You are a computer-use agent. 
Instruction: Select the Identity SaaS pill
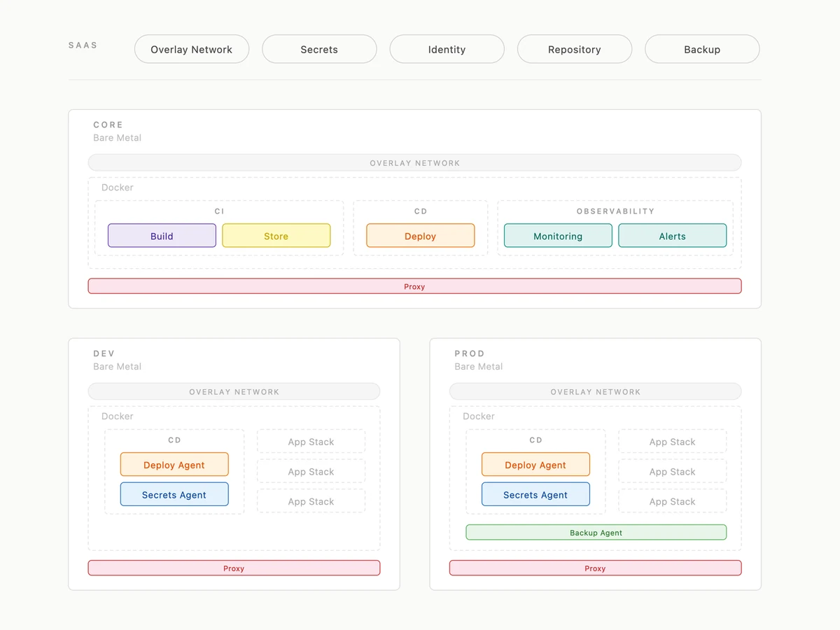pyautogui.click(x=447, y=49)
